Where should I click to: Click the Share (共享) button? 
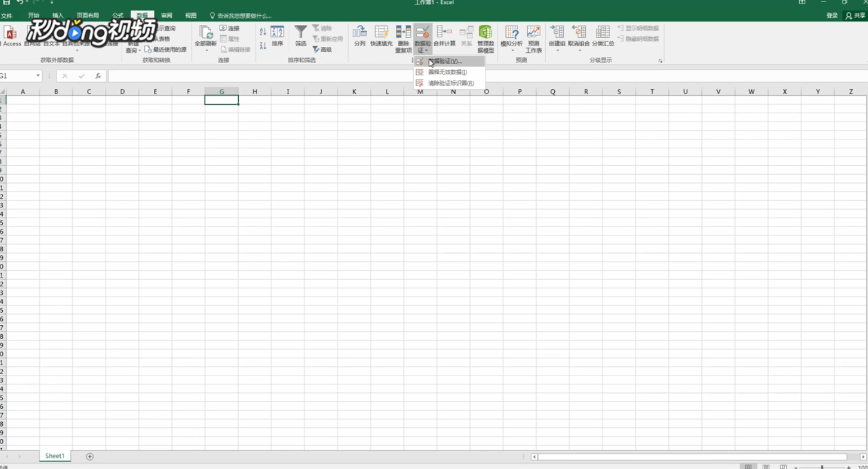tap(855, 16)
